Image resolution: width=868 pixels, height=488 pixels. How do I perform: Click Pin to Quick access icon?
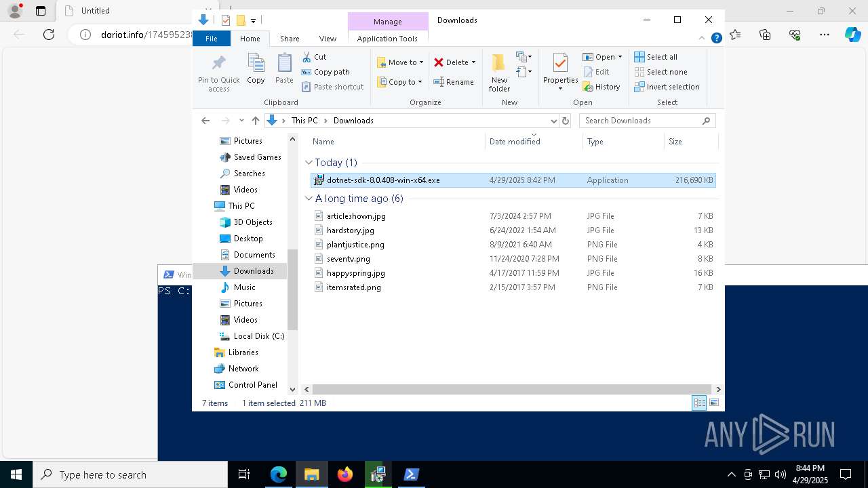click(x=218, y=73)
